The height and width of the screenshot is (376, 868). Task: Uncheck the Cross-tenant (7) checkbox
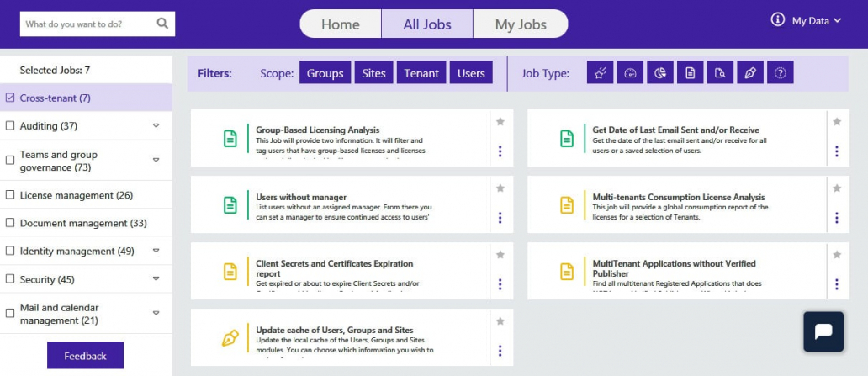tap(10, 98)
